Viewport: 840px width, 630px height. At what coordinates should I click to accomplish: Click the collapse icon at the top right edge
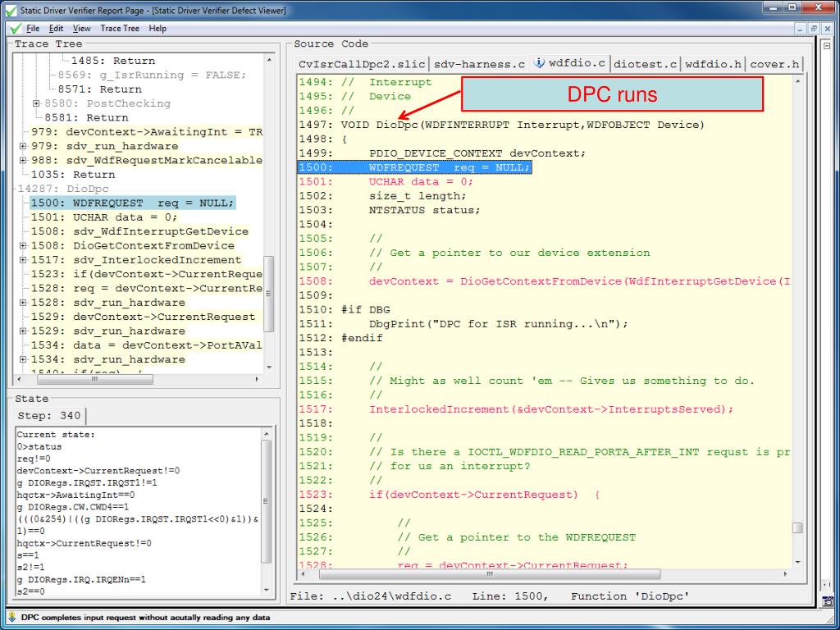point(827,47)
